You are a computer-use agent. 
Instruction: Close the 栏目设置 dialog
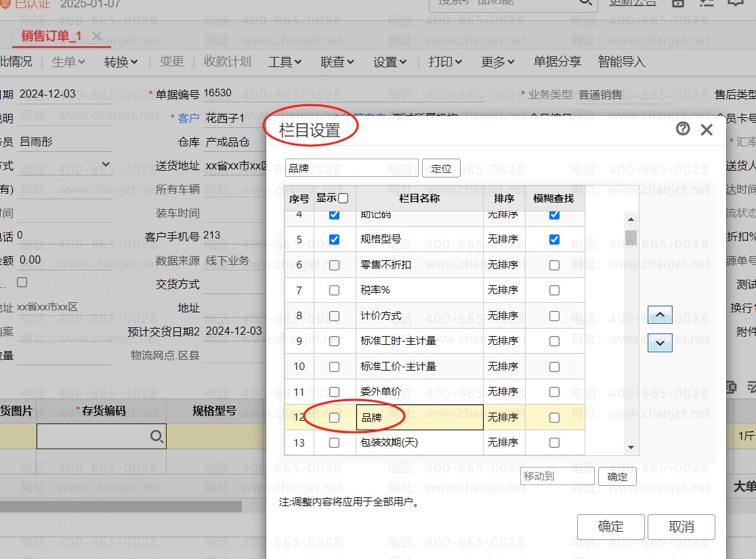tap(707, 129)
